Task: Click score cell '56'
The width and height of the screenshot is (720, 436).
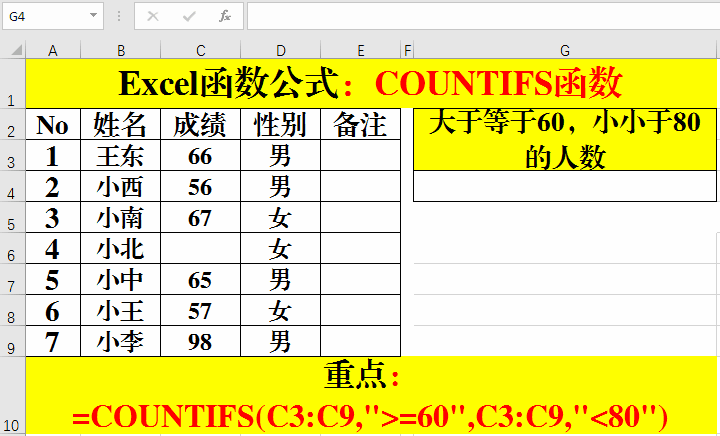Action: pyautogui.click(x=200, y=186)
